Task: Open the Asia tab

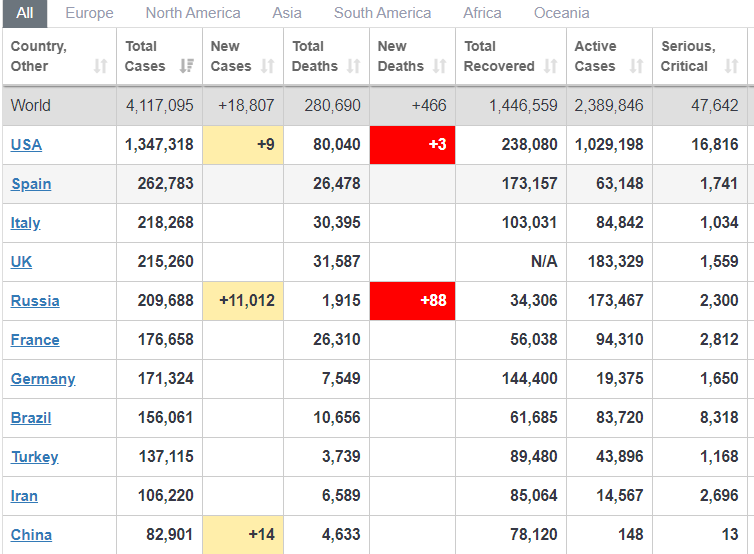Action: coord(287,13)
